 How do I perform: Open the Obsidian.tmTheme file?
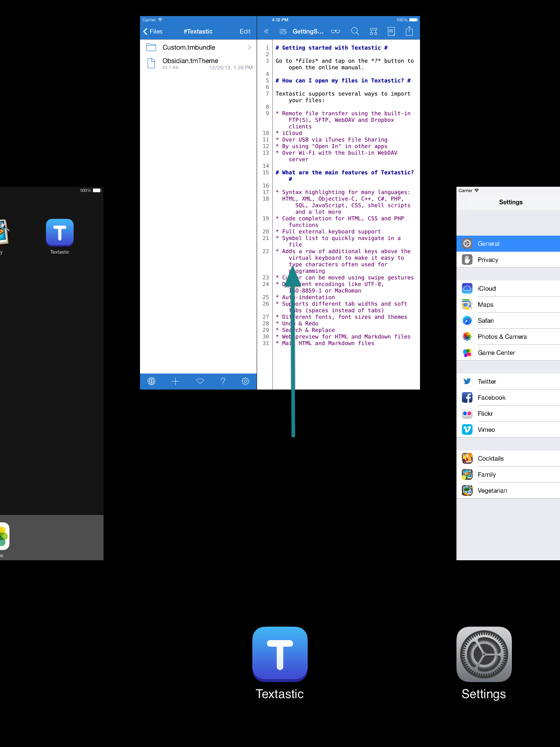[x=198, y=63]
